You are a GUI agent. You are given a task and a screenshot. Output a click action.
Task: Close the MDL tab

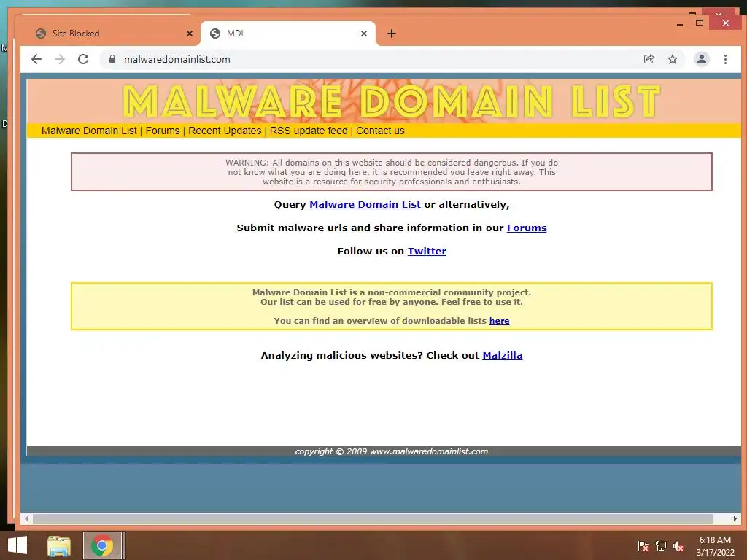[x=364, y=34]
